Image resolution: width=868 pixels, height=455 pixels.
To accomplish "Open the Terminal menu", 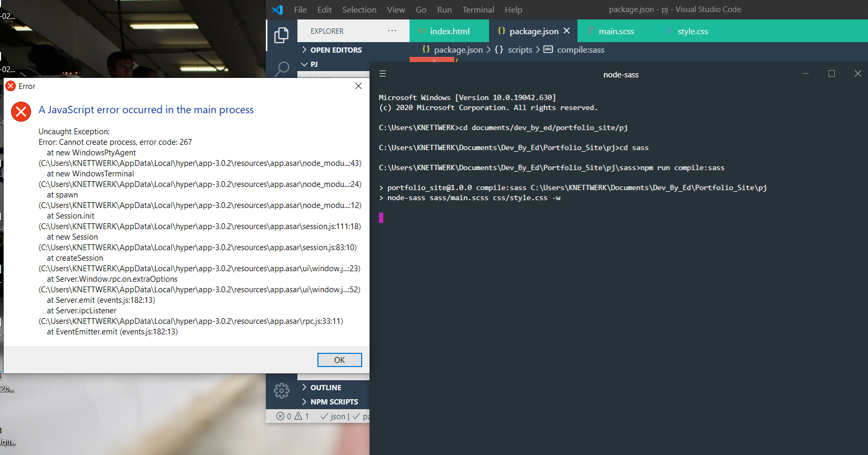I will point(478,9).
